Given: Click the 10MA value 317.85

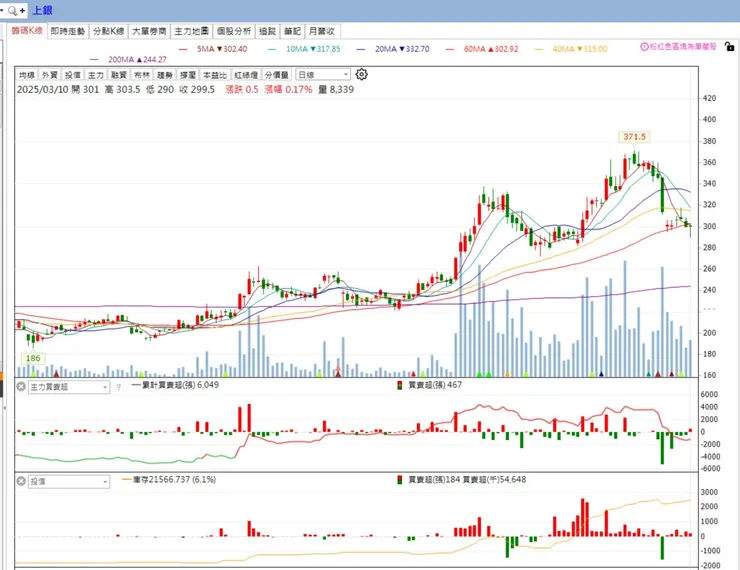Looking at the screenshot, I should tap(328, 49).
